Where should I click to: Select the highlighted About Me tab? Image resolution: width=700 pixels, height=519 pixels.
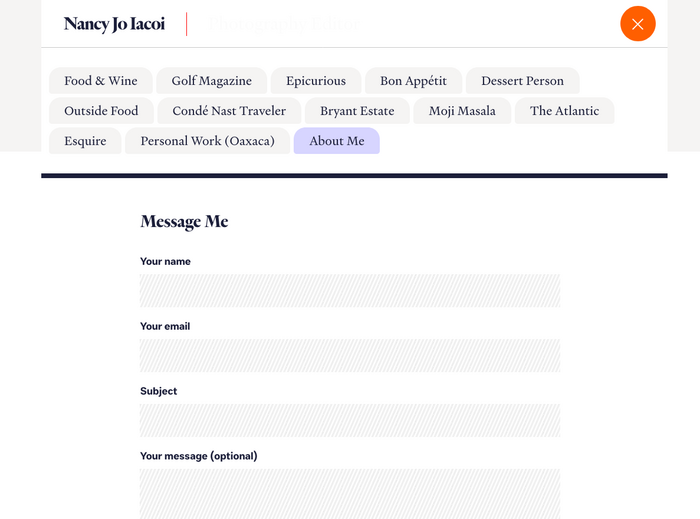tap(337, 141)
